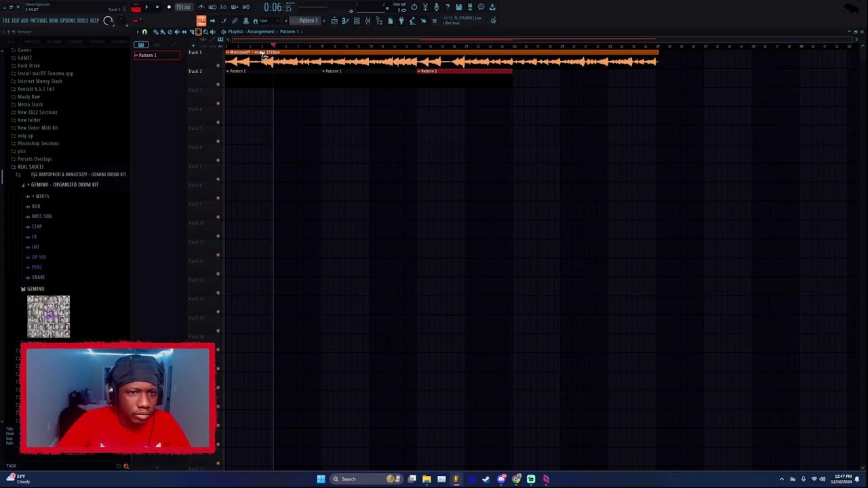Click the highlighted step-edit pattern icon
Image resolution: width=868 pixels, height=488 pixels.
[201, 21]
